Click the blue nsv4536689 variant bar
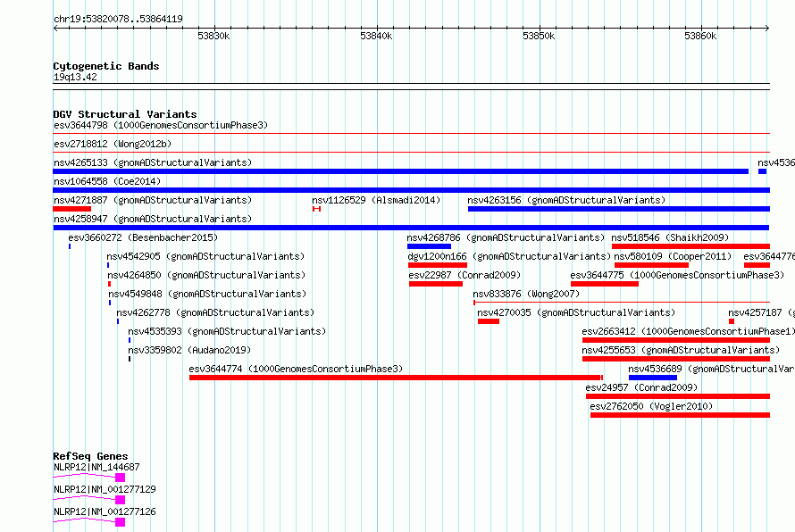Screen dimensions: 795x532 (x=653, y=378)
